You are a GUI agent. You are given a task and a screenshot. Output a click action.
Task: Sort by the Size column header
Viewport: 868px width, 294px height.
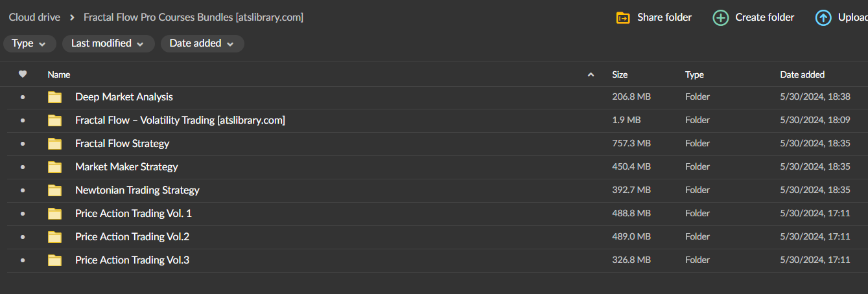[x=620, y=74]
